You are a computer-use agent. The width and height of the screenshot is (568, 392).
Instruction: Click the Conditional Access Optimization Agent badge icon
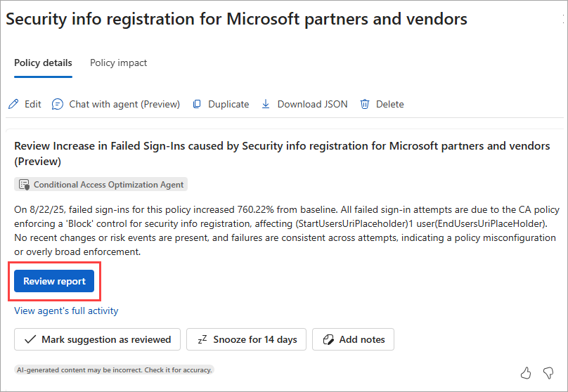coord(24,185)
